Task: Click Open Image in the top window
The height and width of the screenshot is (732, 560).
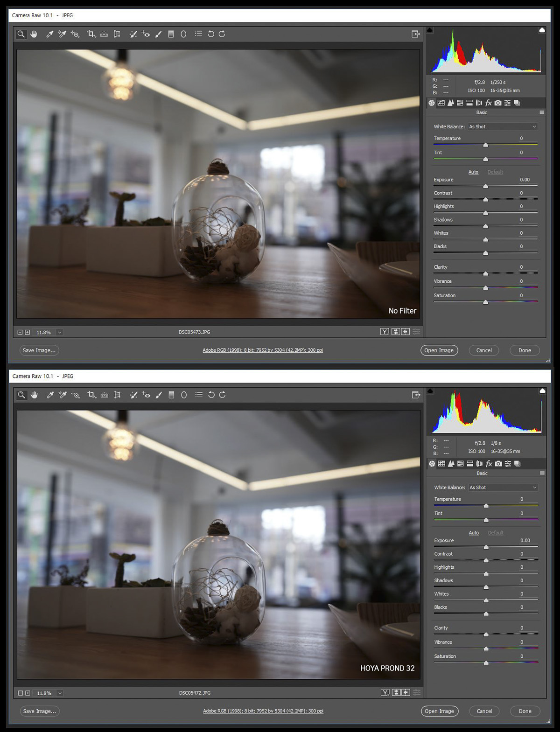Action: click(x=439, y=350)
